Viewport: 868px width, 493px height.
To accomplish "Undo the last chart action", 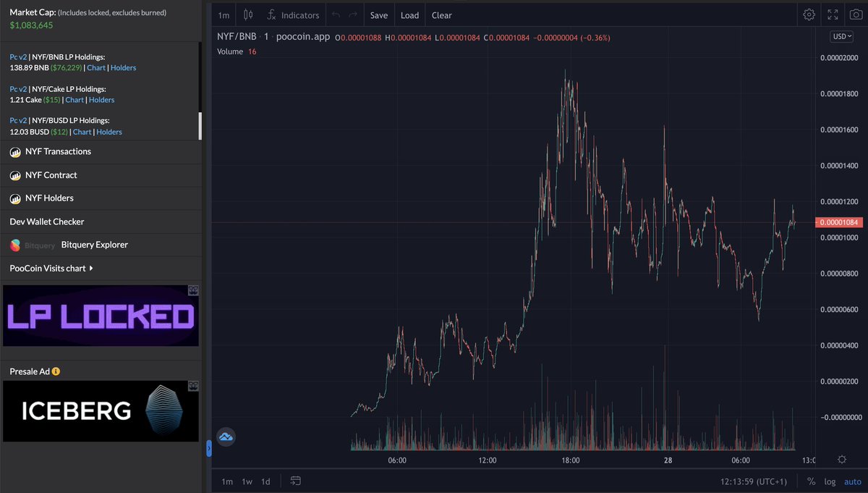I will pyautogui.click(x=336, y=15).
